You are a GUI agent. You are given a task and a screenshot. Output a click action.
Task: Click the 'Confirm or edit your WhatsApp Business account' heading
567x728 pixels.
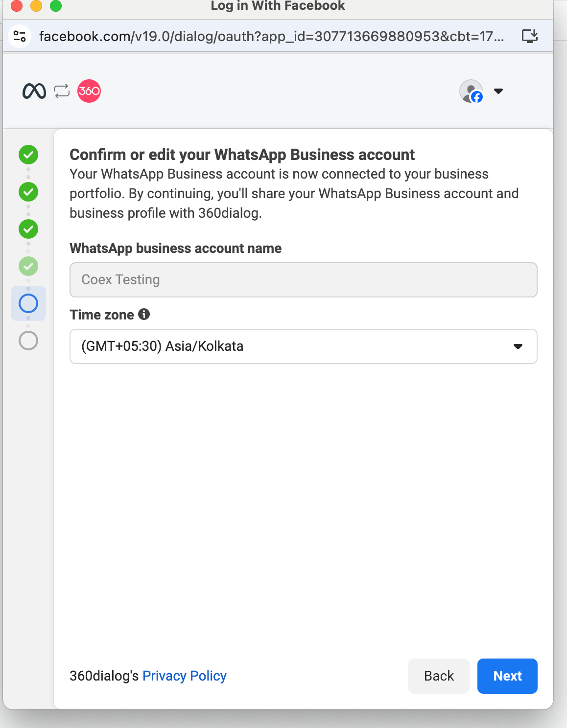pos(242,155)
